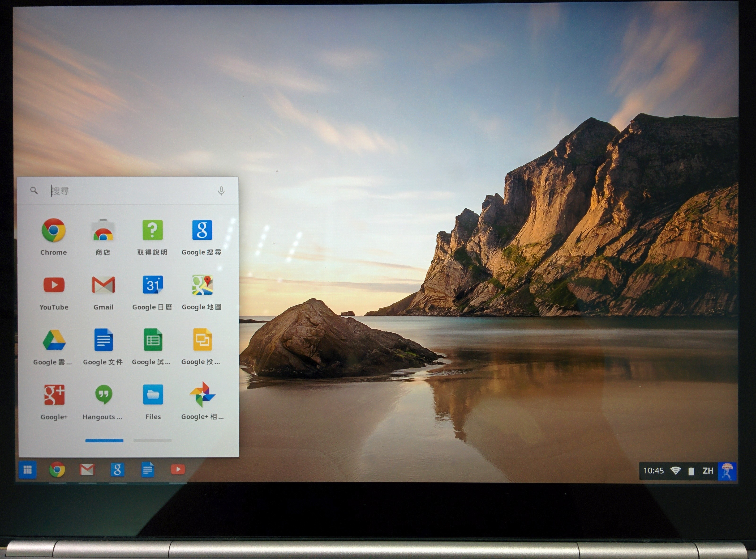Open the Chrome Web Store (商店) app
This screenshot has height=559, width=756.
click(x=103, y=230)
